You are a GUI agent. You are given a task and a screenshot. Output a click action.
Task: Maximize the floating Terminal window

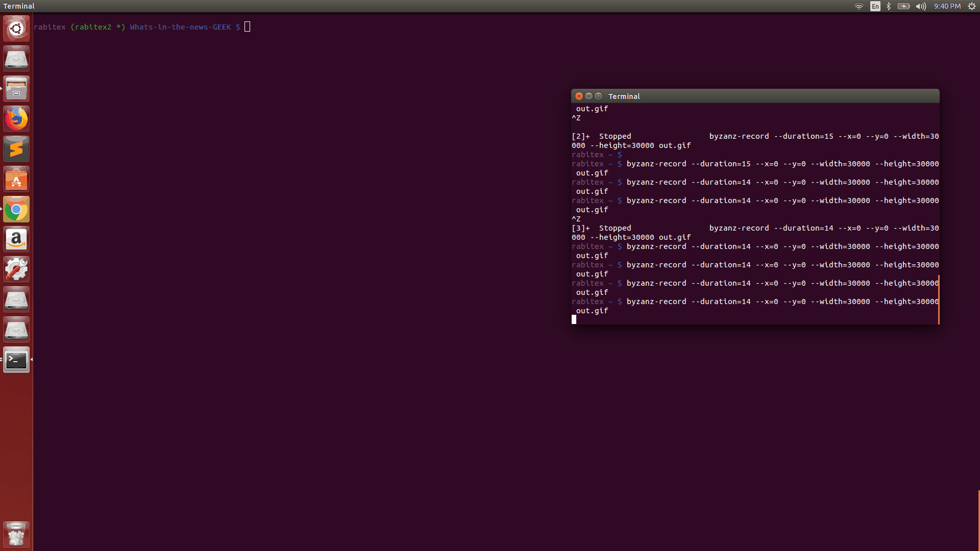(x=599, y=96)
